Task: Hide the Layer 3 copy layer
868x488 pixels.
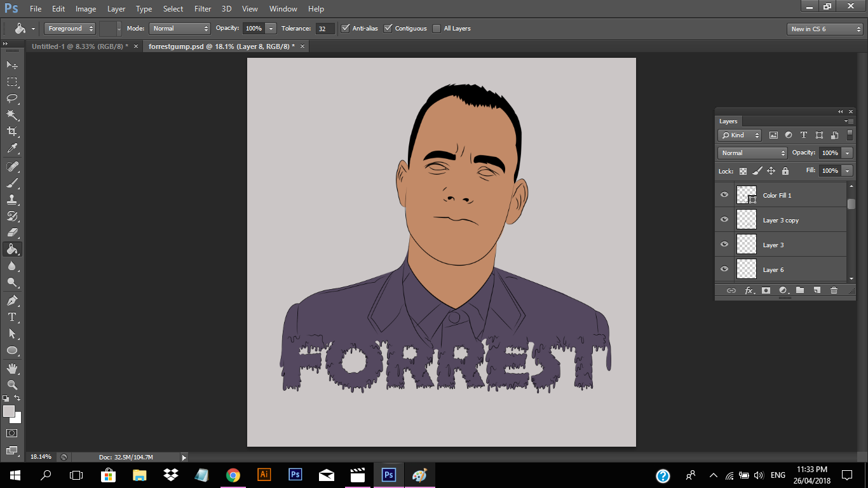Action: coord(724,220)
